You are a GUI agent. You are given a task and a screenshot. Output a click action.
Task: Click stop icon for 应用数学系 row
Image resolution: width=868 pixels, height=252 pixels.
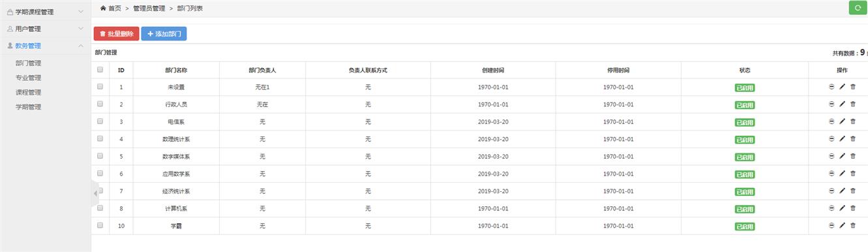[x=831, y=174]
